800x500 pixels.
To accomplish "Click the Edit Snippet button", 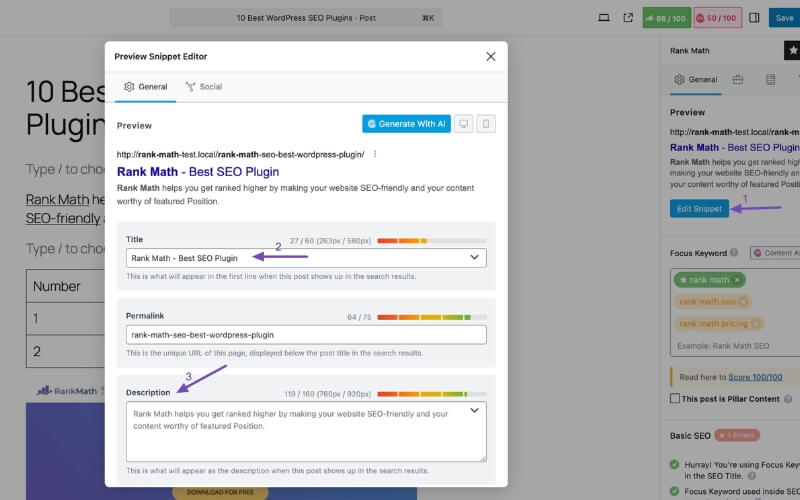I will (x=699, y=208).
